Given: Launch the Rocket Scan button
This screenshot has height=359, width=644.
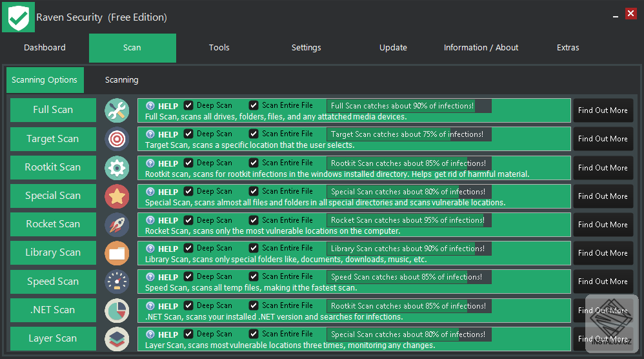Looking at the screenshot, I should [53, 224].
